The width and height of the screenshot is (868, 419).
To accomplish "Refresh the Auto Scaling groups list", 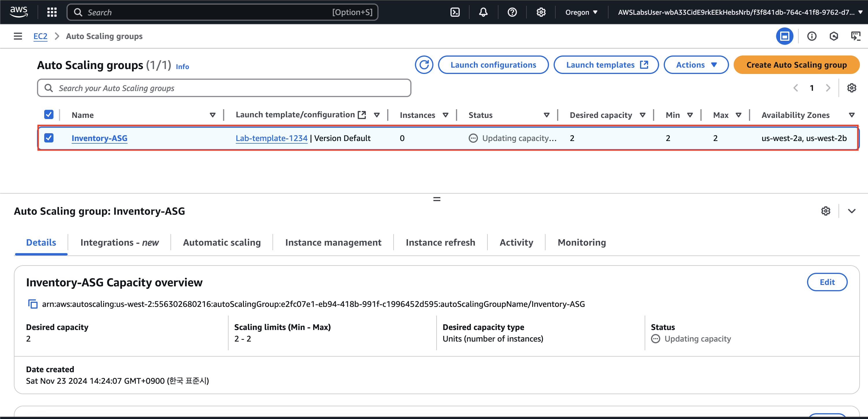I will pyautogui.click(x=424, y=65).
